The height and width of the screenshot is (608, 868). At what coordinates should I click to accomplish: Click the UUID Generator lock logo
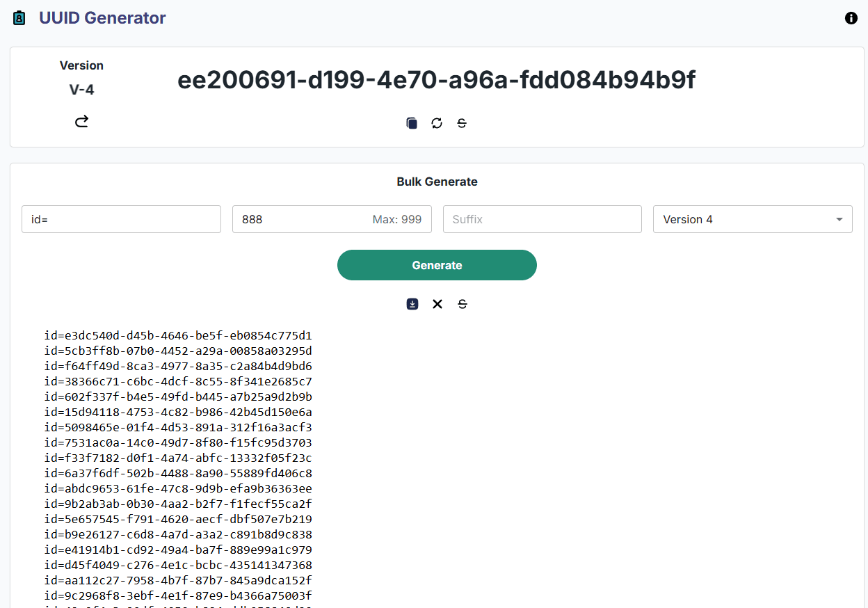[18, 17]
